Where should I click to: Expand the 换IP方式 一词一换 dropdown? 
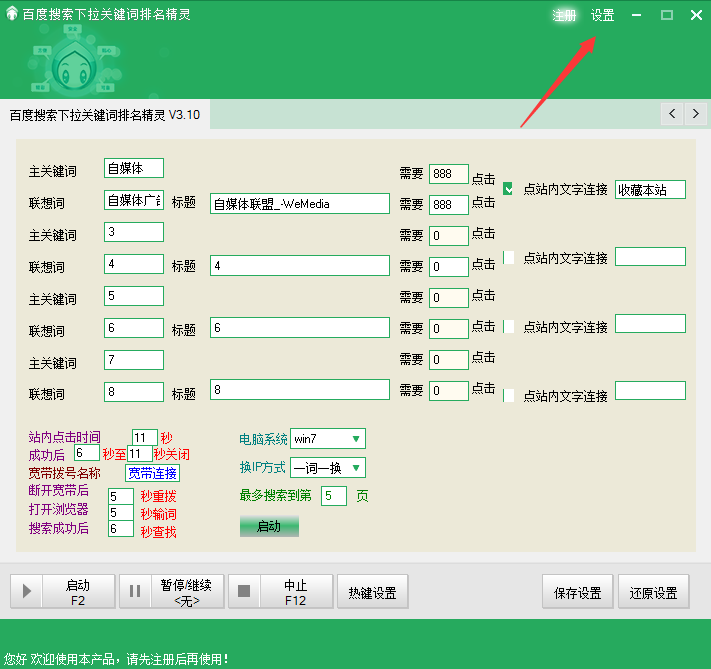pyautogui.click(x=356, y=468)
